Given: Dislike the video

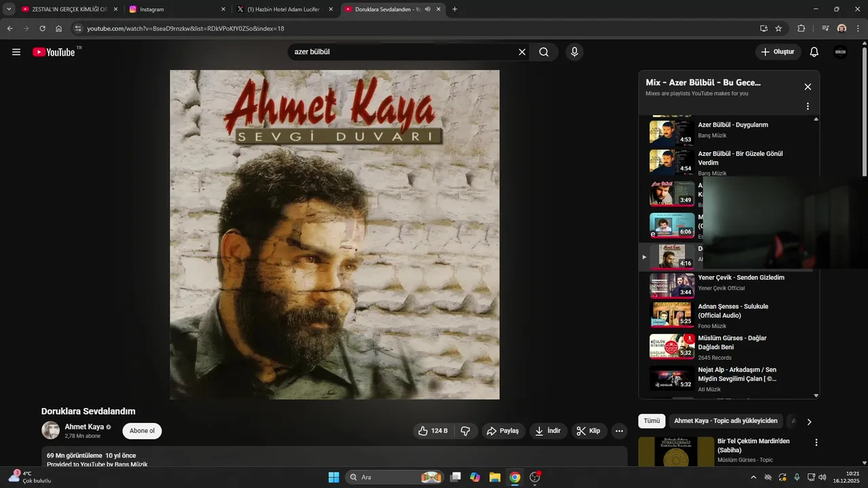Looking at the screenshot, I should pos(465,431).
